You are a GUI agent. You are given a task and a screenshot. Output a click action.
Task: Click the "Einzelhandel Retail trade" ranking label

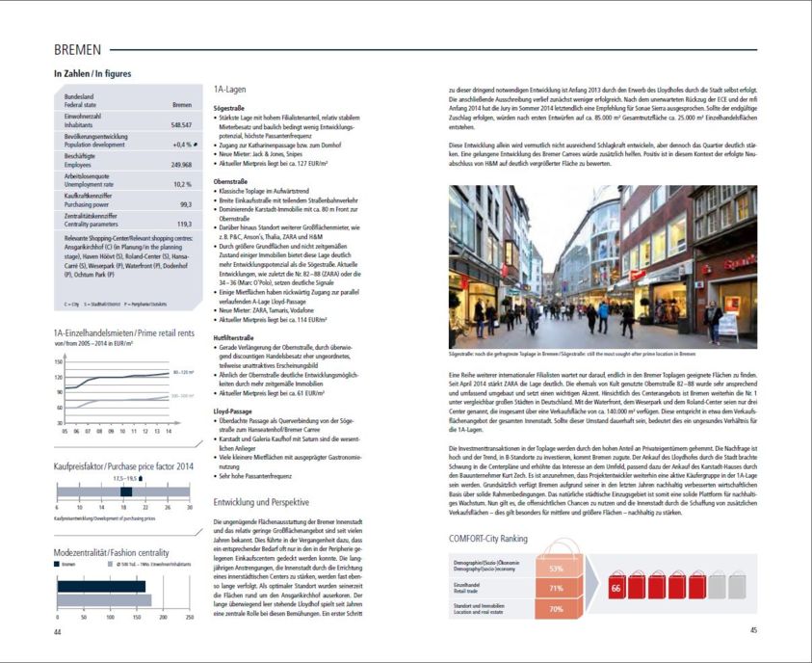(x=466, y=588)
